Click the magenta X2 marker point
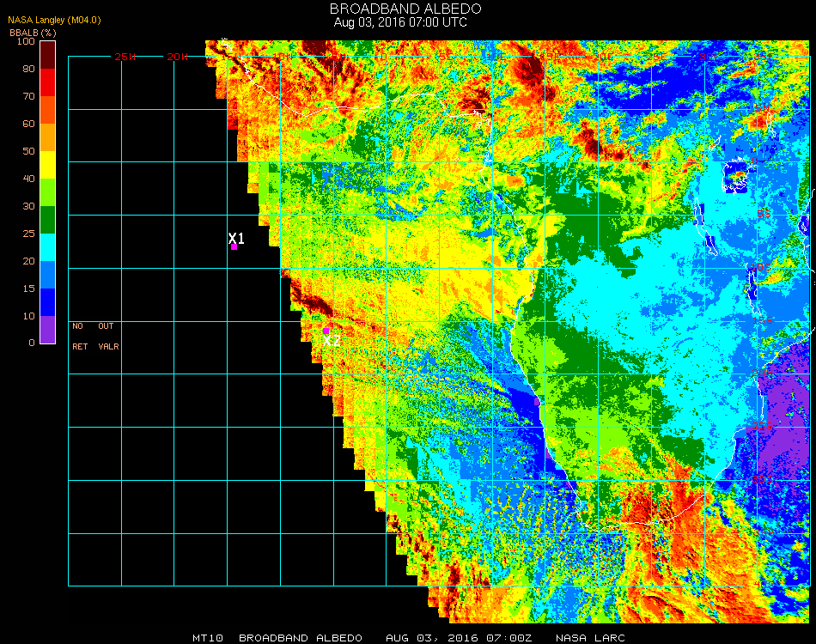Viewport: 816px width, 644px height. point(326,331)
